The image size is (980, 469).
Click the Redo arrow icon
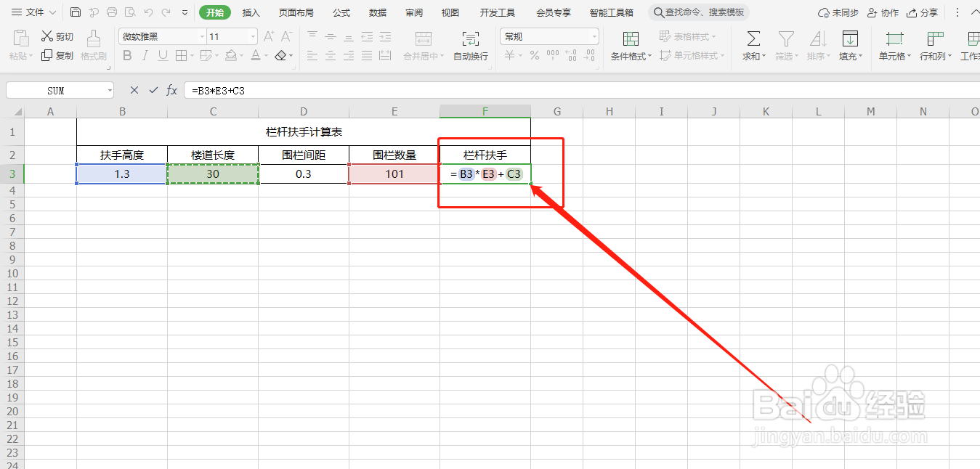coord(166,12)
